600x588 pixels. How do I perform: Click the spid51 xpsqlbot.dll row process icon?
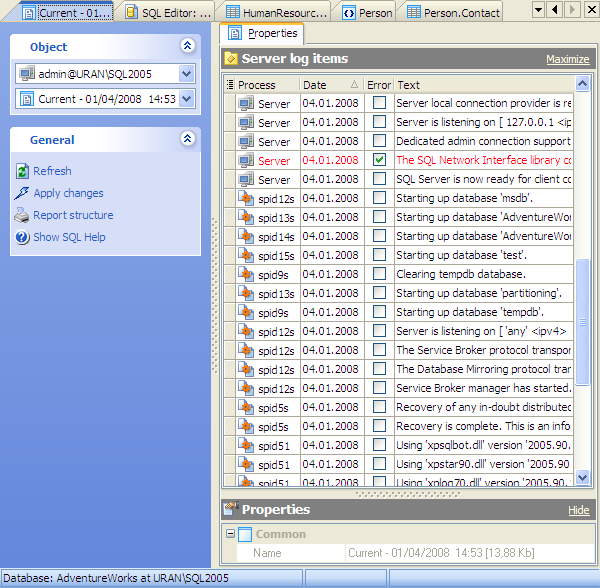(x=246, y=446)
